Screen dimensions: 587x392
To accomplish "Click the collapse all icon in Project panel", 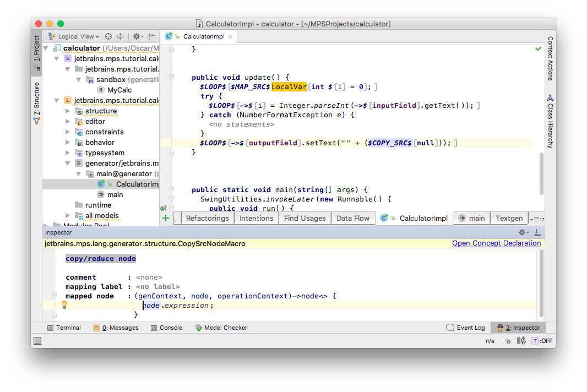I will click(121, 36).
